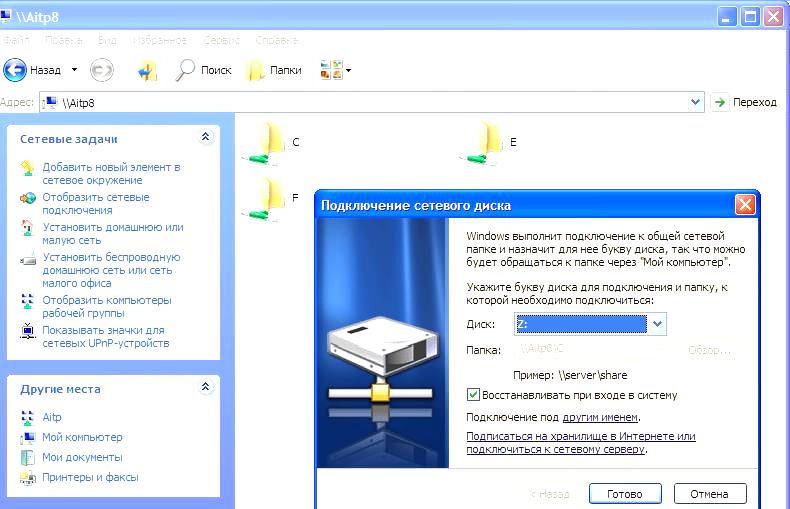Toggle Восстанавливать при входе в систему checkbox
The image size is (790, 509).
pos(473,395)
